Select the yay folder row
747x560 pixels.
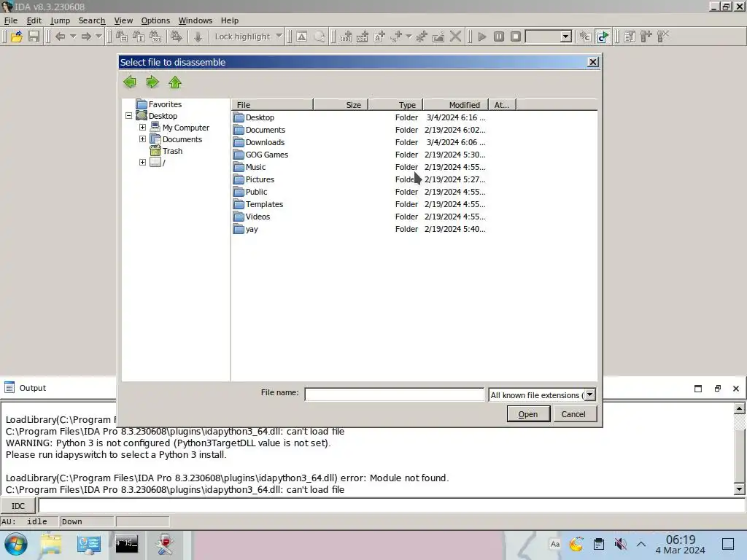tap(360, 229)
